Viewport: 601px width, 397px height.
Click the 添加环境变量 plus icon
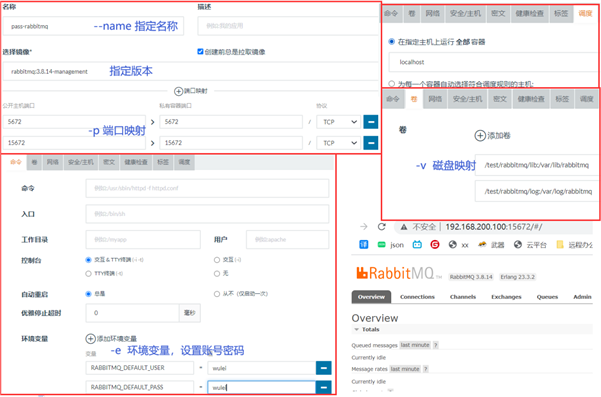90,339
